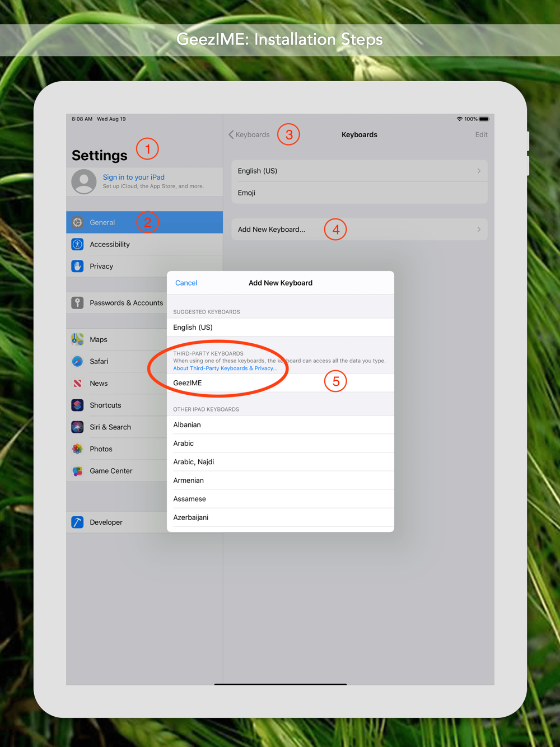Open Maps settings
The image size is (560, 747).
(x=116, y=339)
